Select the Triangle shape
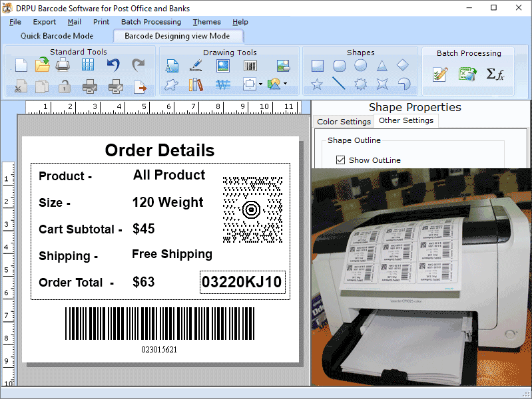 pos(382,65)
